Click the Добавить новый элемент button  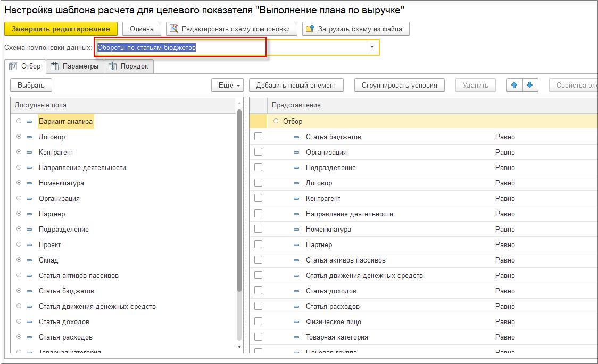tap(296, 86)
